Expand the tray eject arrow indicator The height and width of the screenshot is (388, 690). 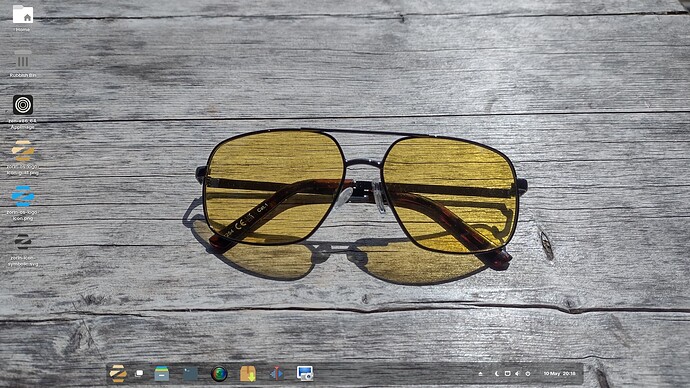481,373
